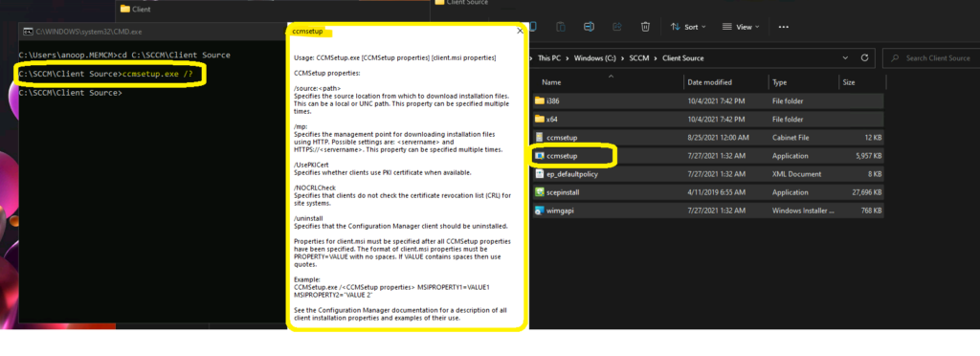Select the ccmsetup Cabinet File icon
Viewport: 980px width, 356px height.
540,138
